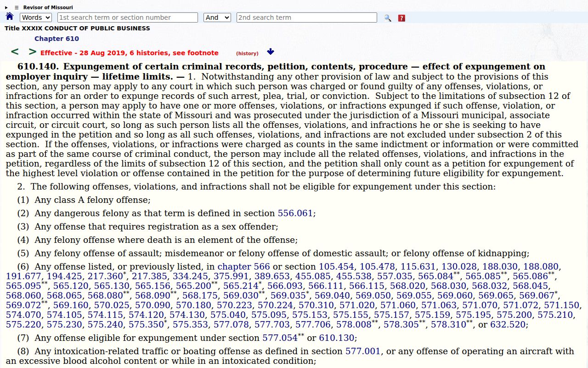Image resolution: width=588 pixels, height=368 pixels.
Task: Open section 565.084 link
Action: pos(435,276)
